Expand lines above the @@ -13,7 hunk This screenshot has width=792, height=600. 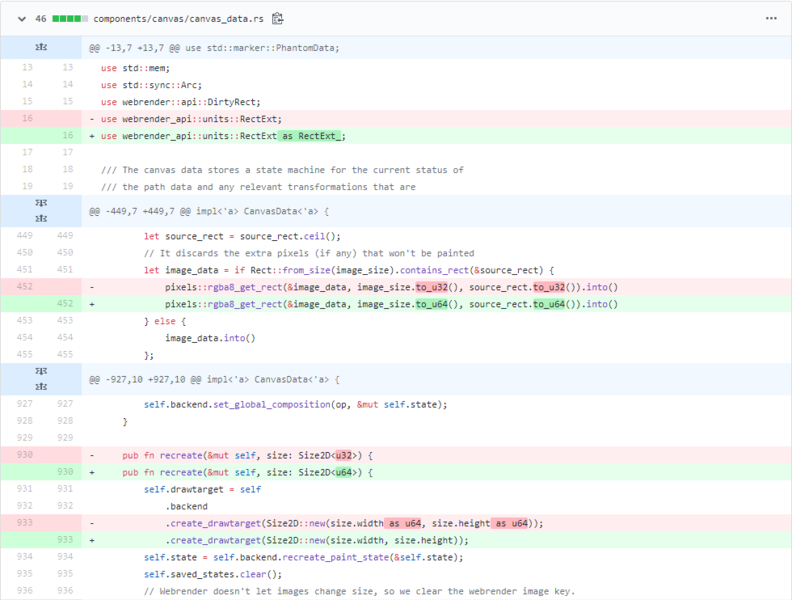[41, 47]
